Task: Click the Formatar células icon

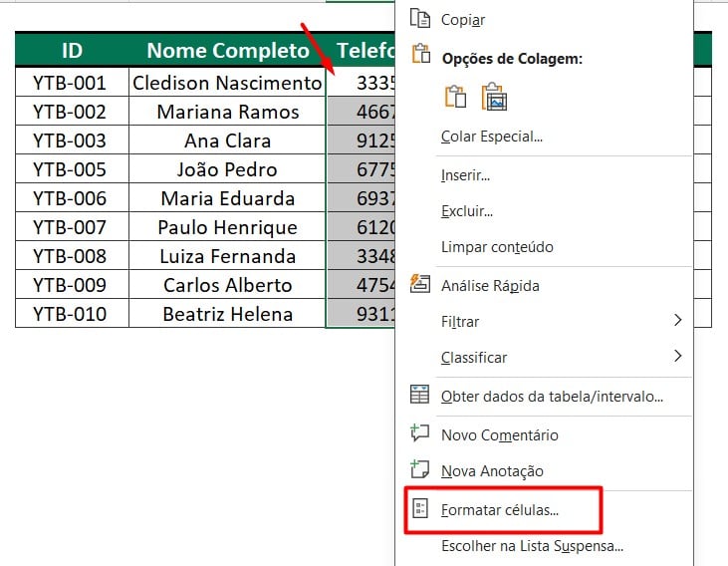Action: point(420,509)
